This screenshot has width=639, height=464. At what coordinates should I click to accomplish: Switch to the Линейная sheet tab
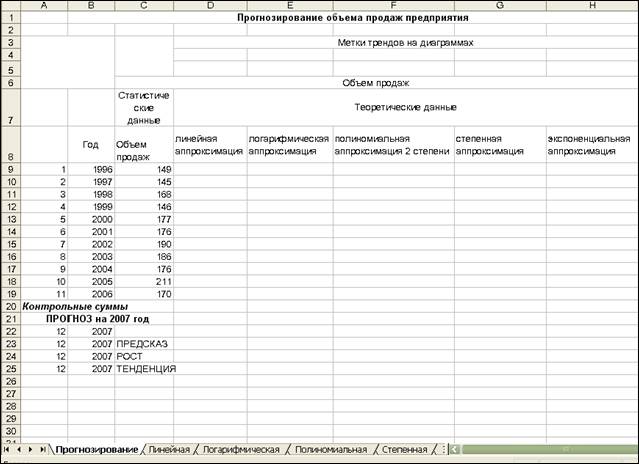click(x=169, y=449)
